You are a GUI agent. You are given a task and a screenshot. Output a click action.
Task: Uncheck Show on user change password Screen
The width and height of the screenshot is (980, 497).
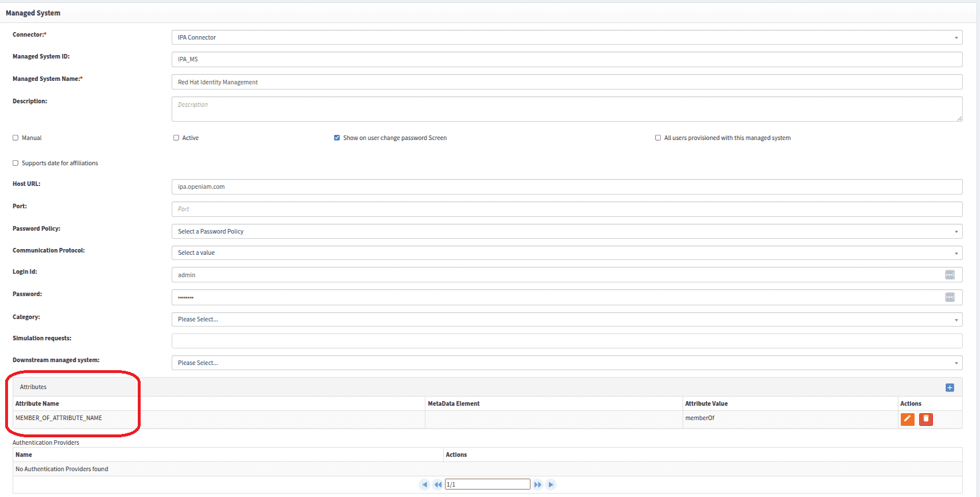[x=337, y=138]
